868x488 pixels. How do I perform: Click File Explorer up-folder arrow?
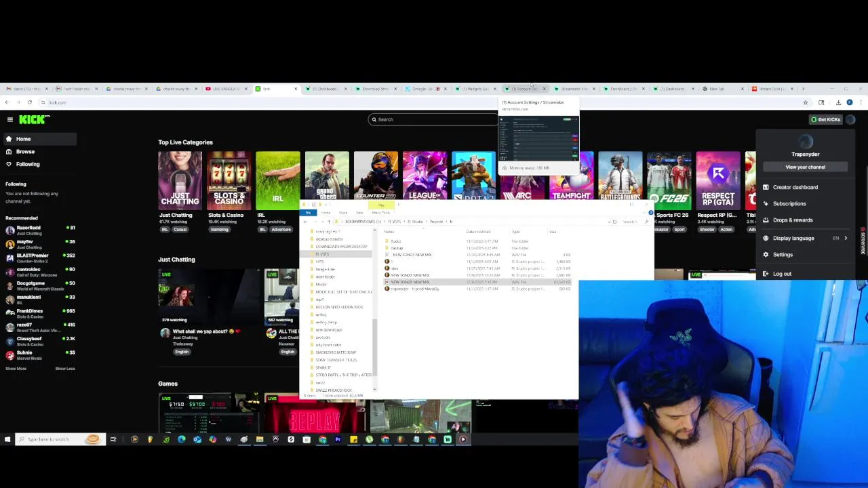click(x=329, y=222)
